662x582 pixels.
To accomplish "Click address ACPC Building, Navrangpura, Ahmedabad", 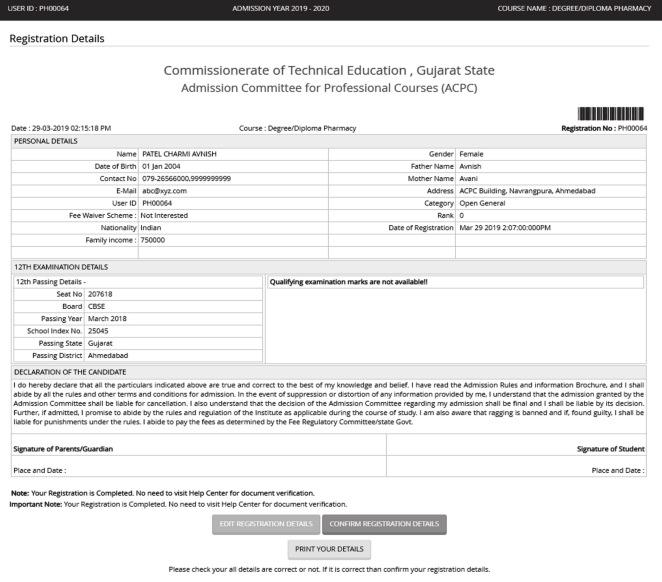I will pos(527,191).
